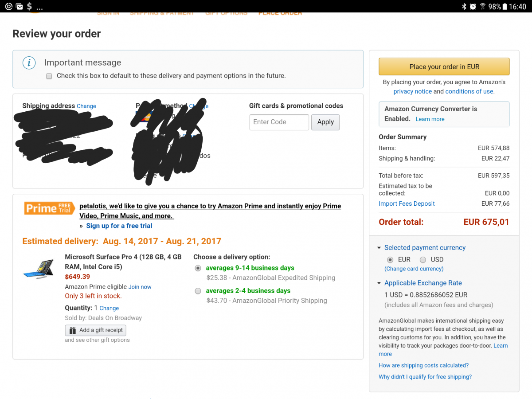Tap the mail notification icon in status bar
The height and width of the screenshot is (399, 532).
coord(19,7)
